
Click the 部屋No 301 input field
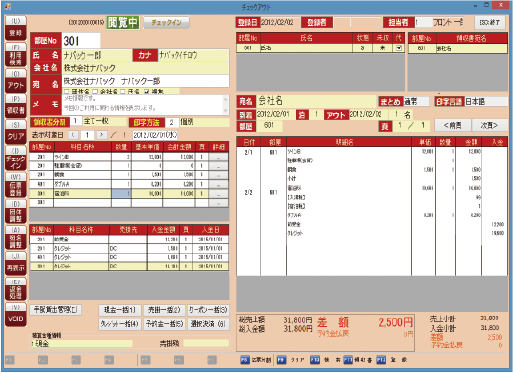[81, 41]
